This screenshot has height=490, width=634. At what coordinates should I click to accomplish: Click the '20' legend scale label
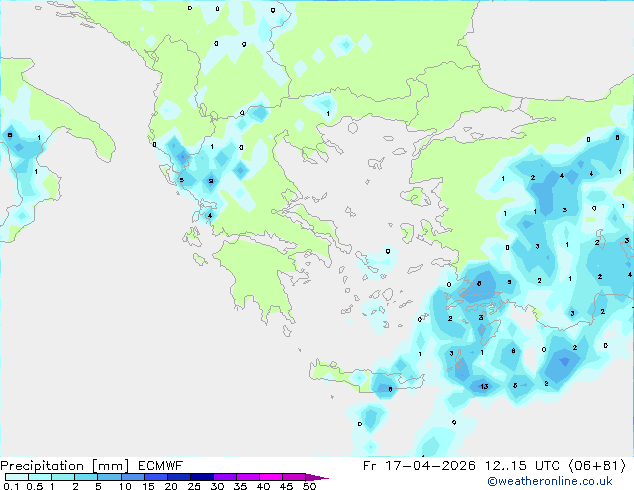(171, 486)
